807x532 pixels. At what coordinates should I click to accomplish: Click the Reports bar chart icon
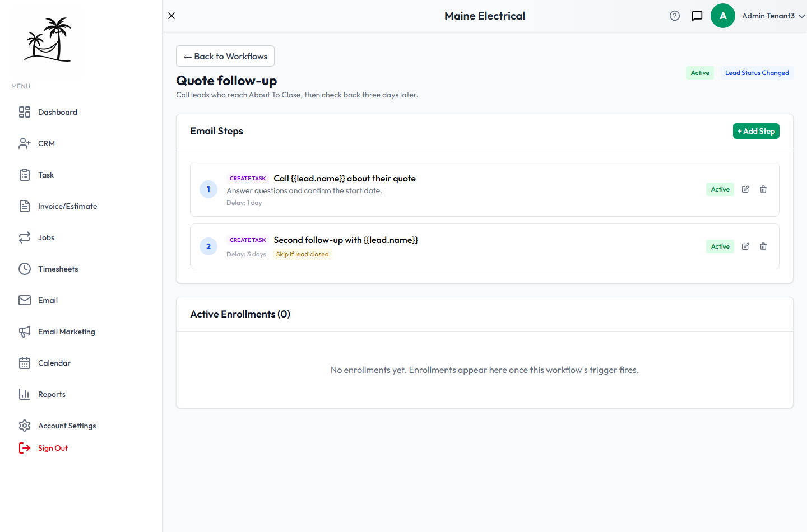(x=25, y=394)
